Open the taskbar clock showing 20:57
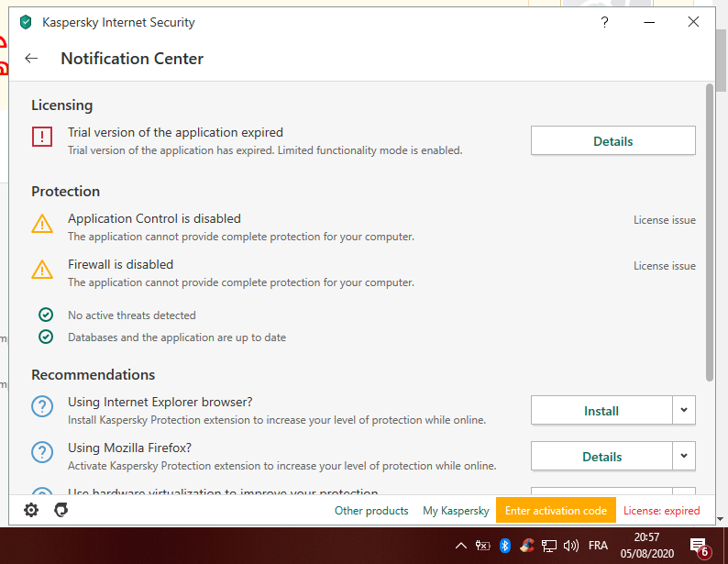The width and height of the screenshot is (728, 564). tap(646, 546)
